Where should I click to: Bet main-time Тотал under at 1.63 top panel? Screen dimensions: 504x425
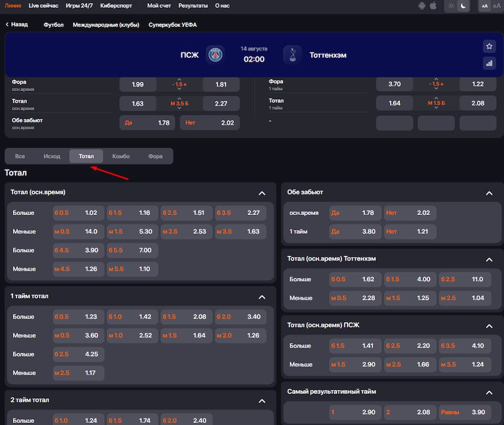pyautogui.click(x=138, y=103)
